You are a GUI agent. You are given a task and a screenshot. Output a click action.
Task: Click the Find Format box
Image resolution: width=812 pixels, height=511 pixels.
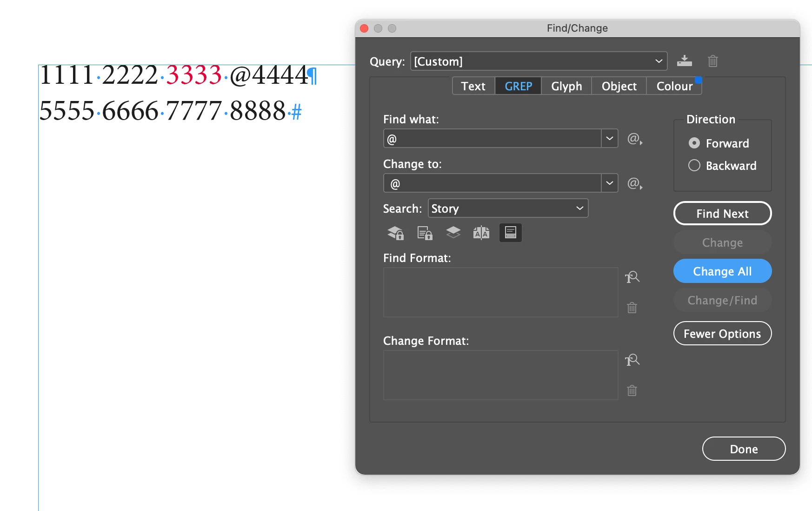coord(500,292)
